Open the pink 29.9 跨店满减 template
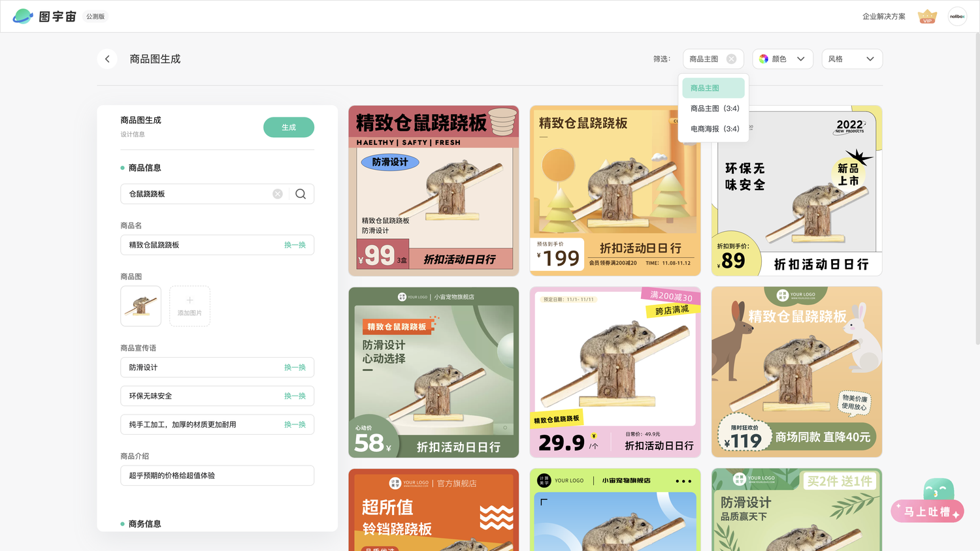The height and width of the screenshot is (551, 980). coord(615,372)
